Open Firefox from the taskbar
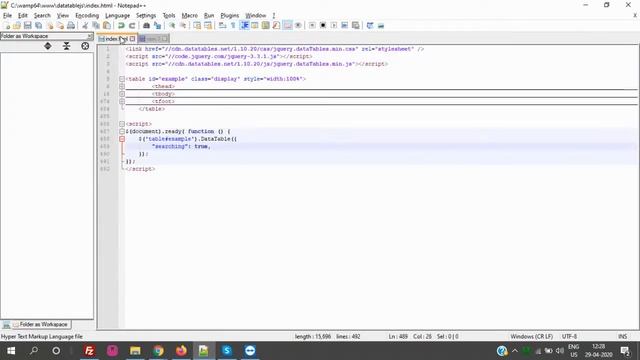This screenshot has width=640, height=360. click(x=181, y=351)
